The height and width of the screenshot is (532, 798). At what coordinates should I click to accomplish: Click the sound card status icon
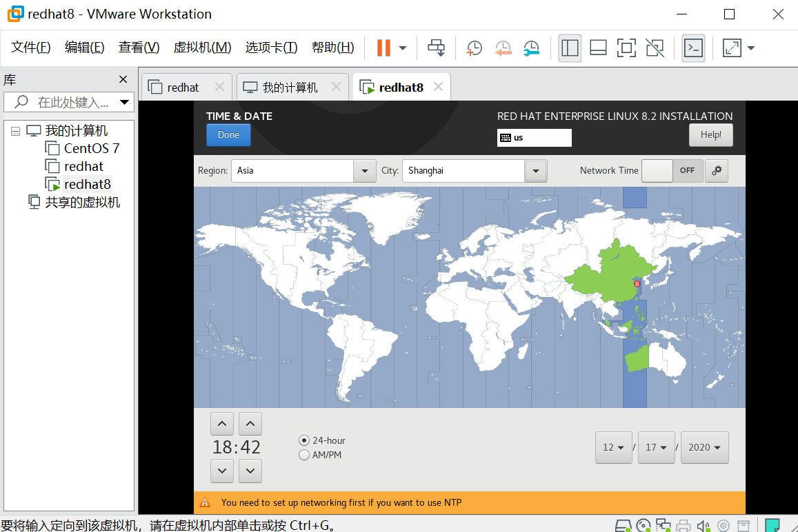tap(704, 525)
